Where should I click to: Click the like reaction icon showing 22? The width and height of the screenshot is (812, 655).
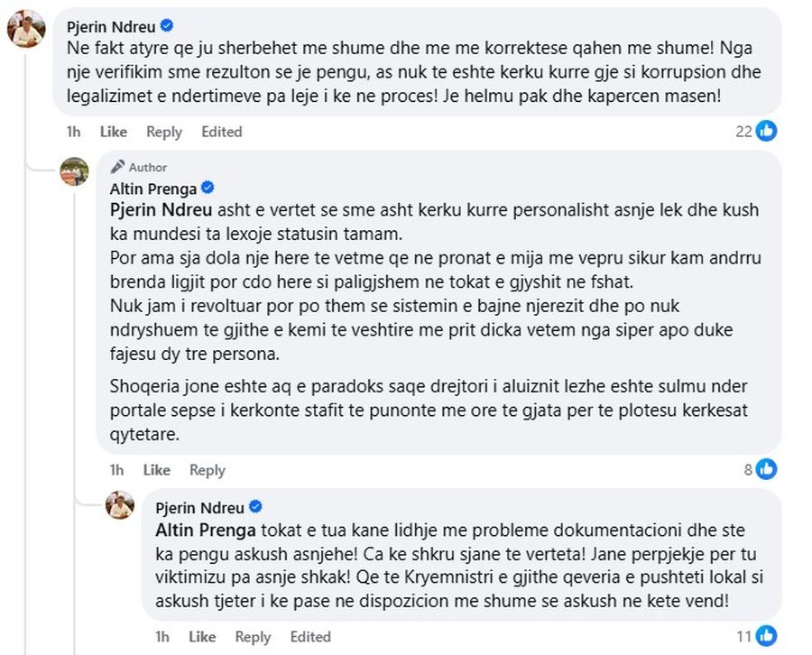tap(767, 131)
